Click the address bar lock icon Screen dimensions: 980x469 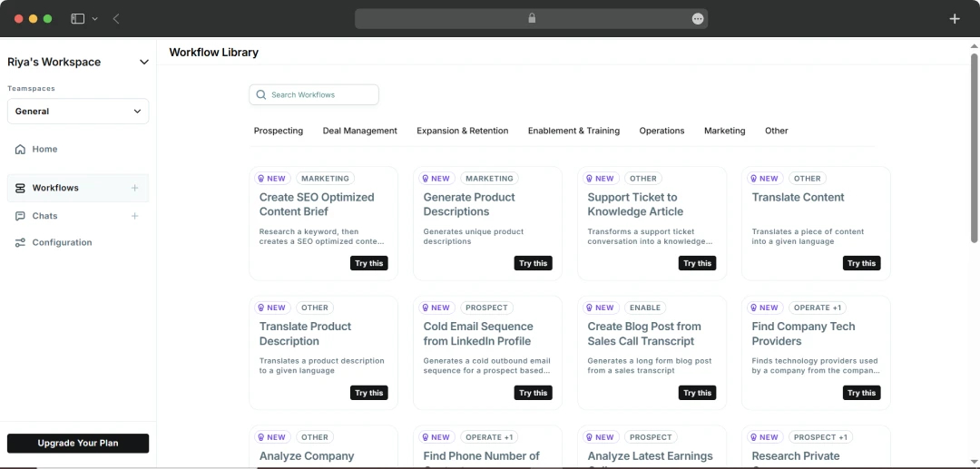[532, 19]
